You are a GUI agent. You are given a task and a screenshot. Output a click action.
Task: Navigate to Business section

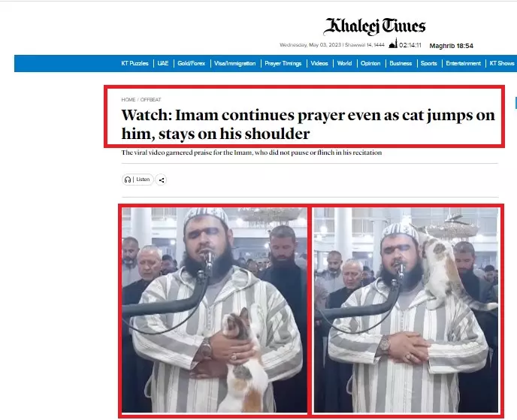pos(401,63)
